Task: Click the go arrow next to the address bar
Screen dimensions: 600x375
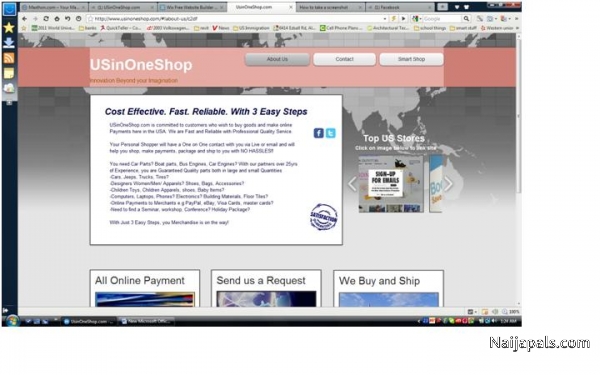Action: coord(403,18)
